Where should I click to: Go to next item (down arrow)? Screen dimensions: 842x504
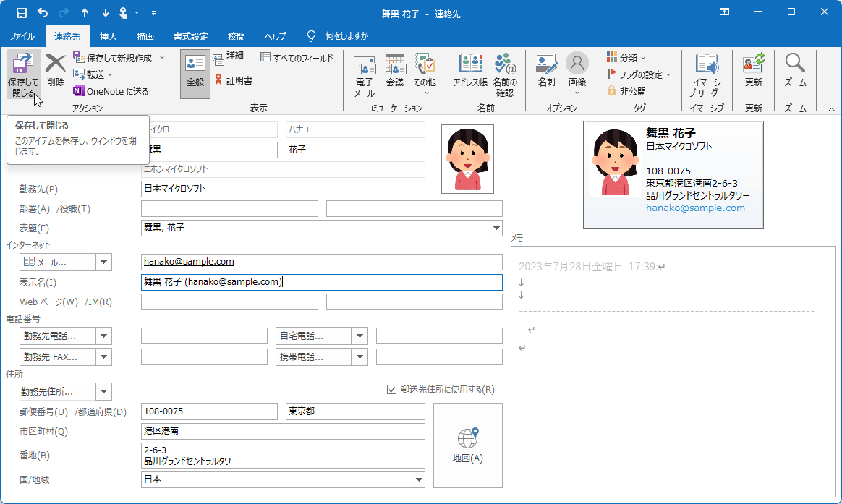(106, 13)
